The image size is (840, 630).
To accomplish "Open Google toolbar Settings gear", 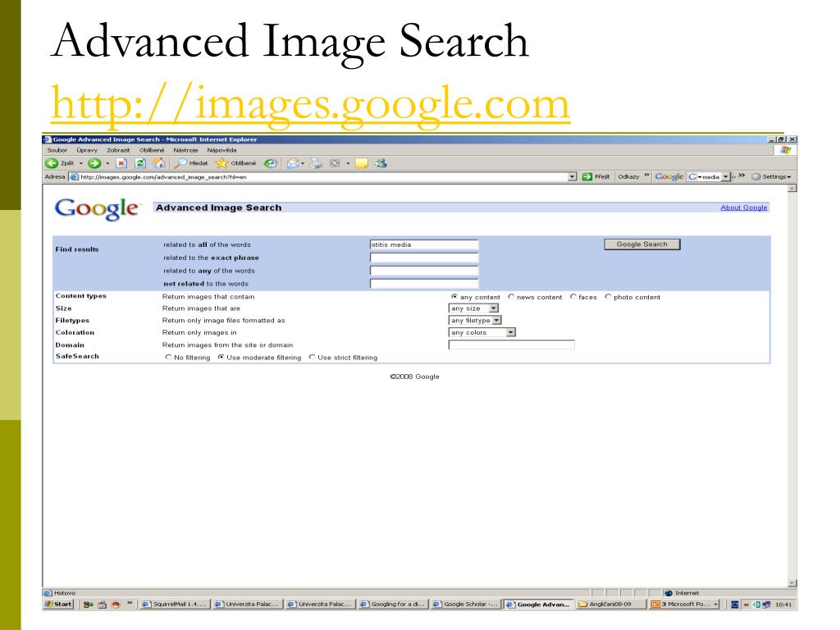I will point(756,176).
